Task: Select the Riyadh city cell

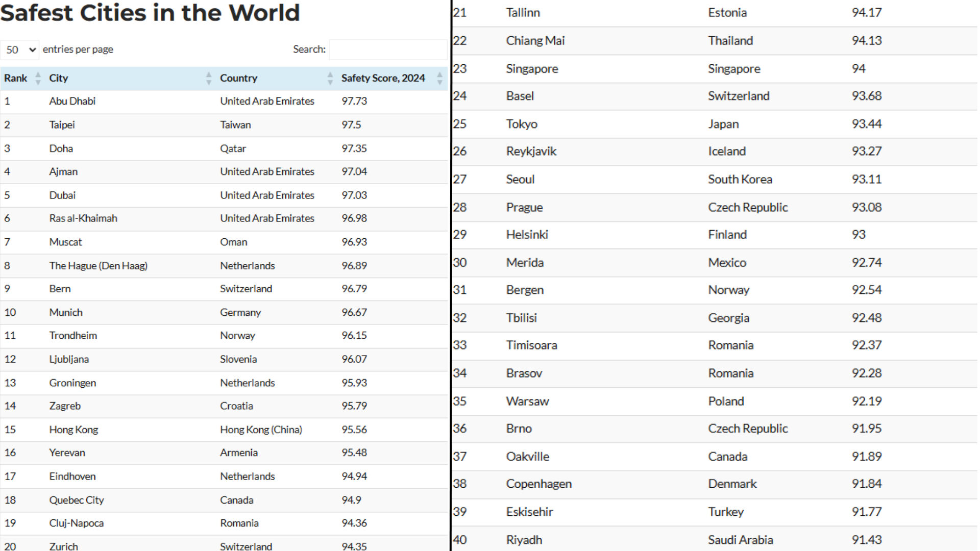Action: coord(524,540)
